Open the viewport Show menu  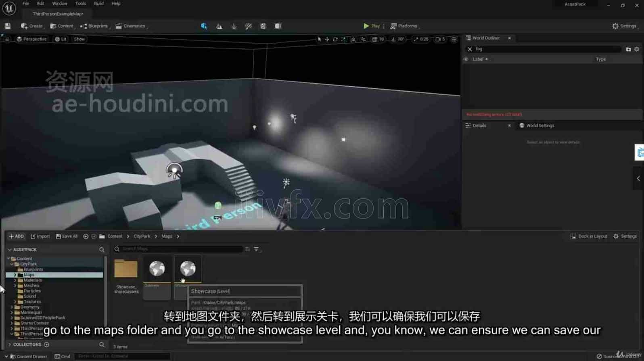(x=79, y=39)
